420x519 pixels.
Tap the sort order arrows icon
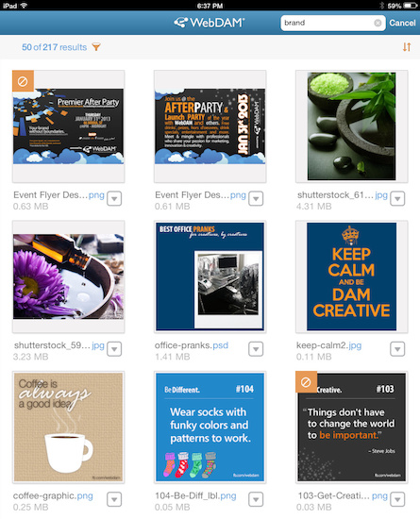(407, 47)
